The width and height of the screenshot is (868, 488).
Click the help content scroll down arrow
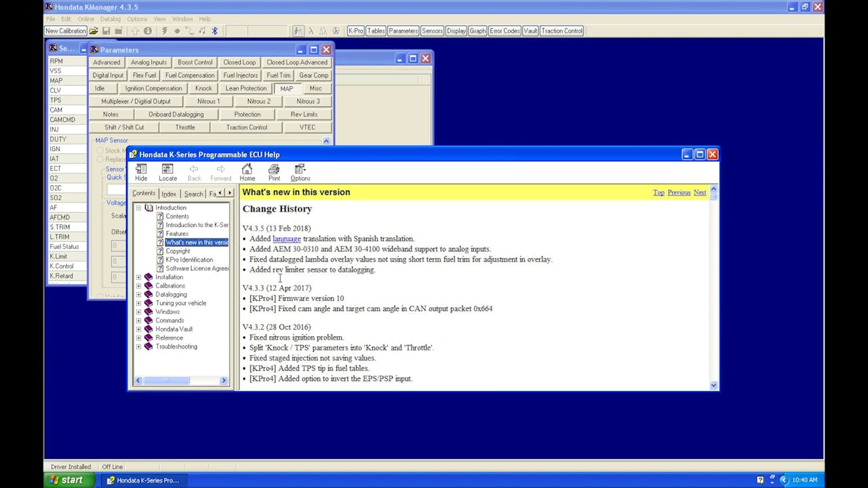(713, 385)
